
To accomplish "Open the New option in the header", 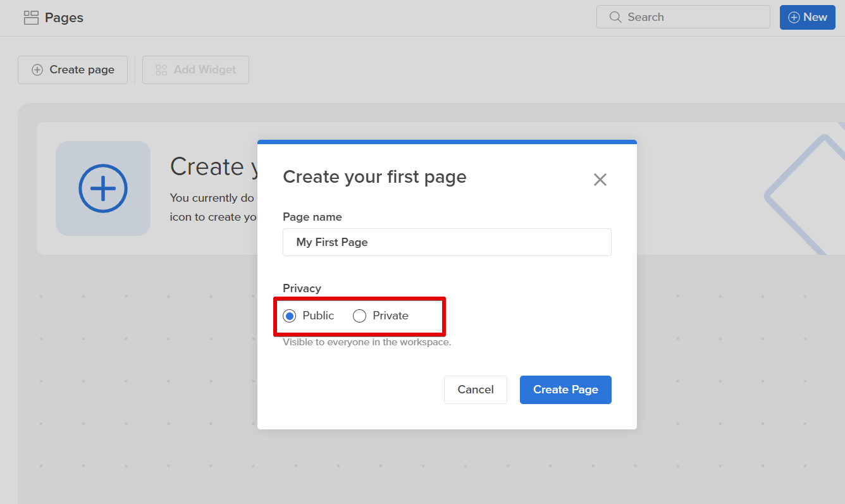I will (x=807, y=17).
